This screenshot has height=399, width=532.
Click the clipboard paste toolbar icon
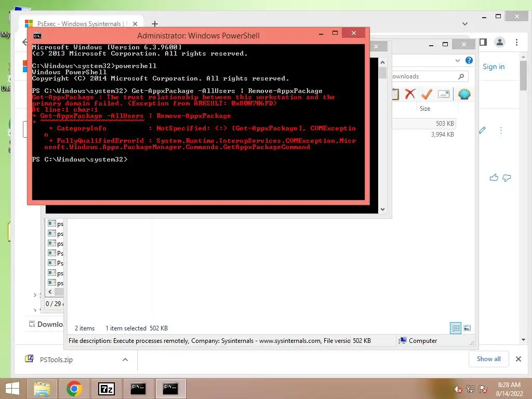tap(395, 94)
